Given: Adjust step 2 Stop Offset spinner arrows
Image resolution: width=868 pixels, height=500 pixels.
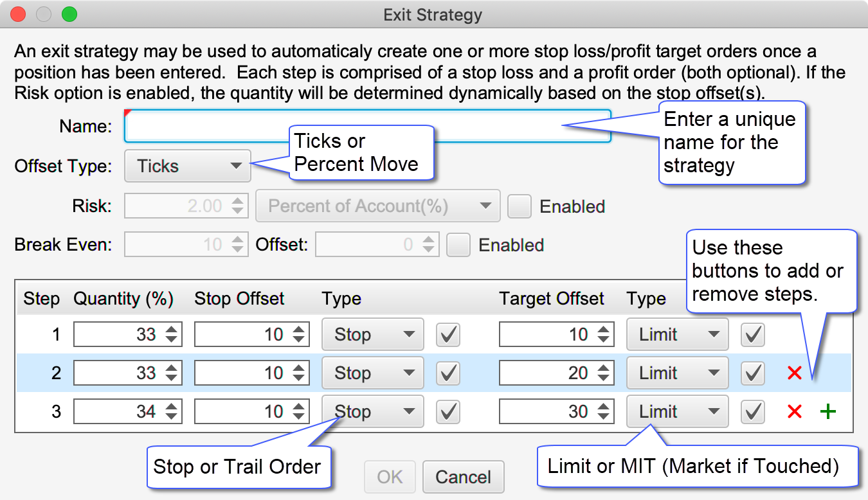Looking at the screenshot, I should 298,373.
